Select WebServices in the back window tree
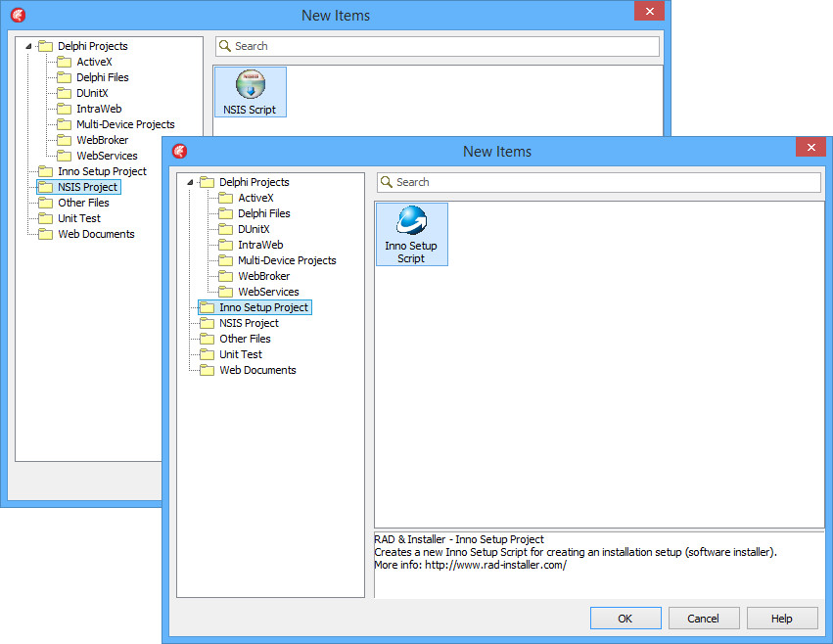This screenshot has height=644, width=833. click(x=107, y=156)
